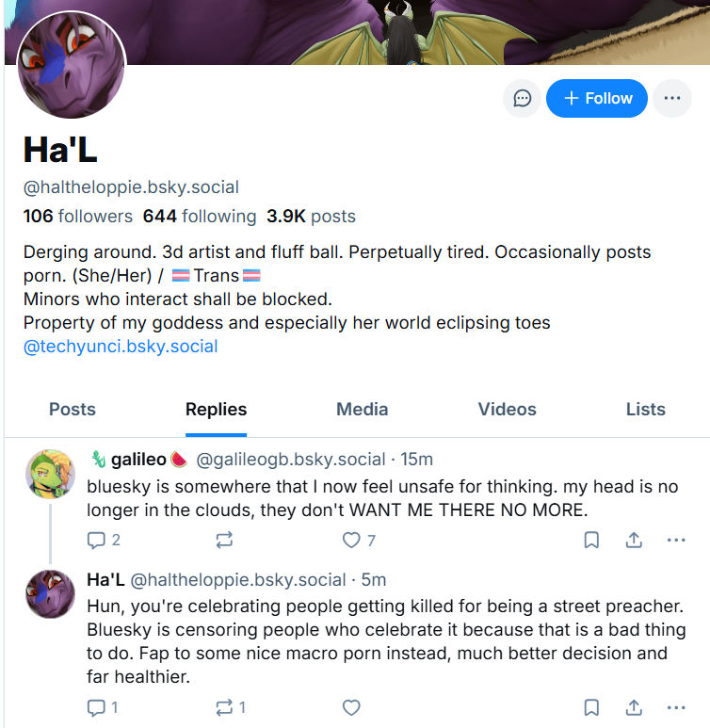710x728 pixels.
Task: Select the Media tab
Action: point(363,409)
